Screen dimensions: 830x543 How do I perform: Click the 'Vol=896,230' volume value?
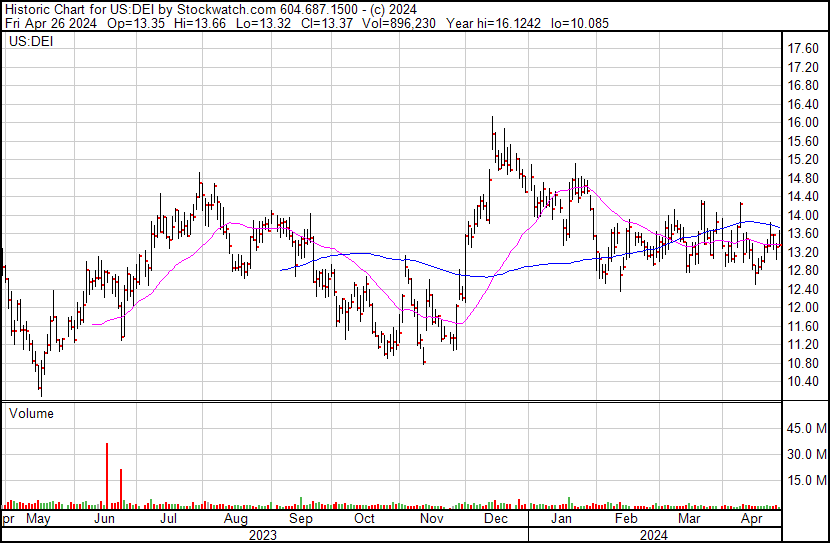pyautogui.click(x=399, y=23)
